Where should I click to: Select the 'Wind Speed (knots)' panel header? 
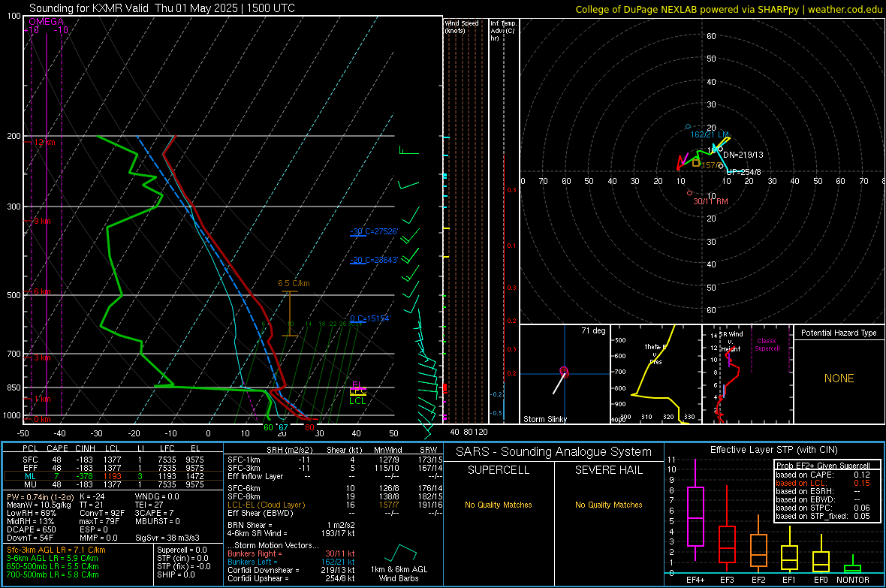462,26
